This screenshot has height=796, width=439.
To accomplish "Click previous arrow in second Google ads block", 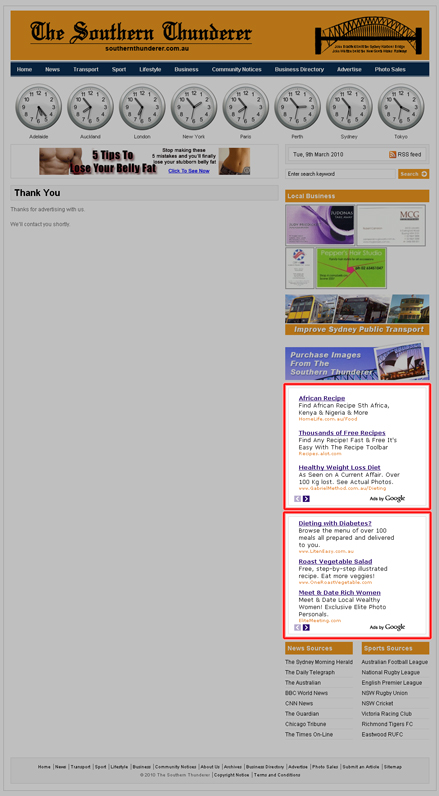I will pos(297,627).
